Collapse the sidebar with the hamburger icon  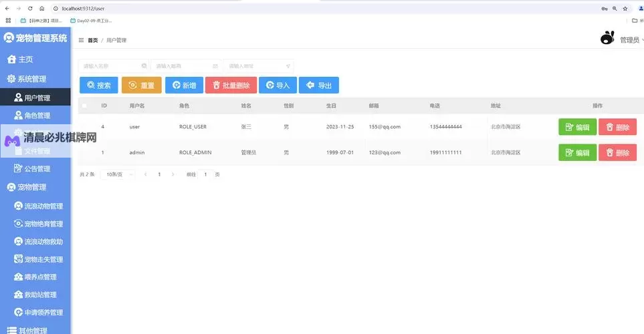[82, 40]
